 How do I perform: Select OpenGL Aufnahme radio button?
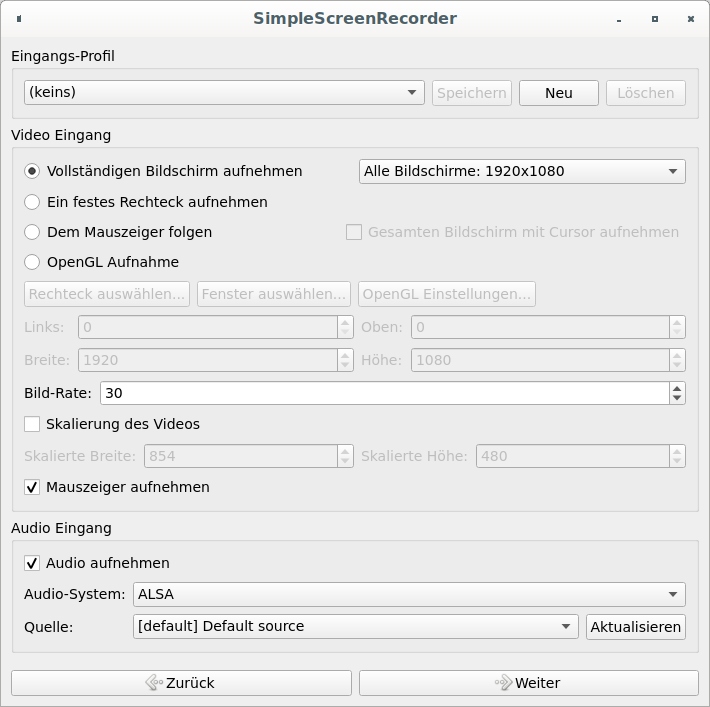(32, 262)
